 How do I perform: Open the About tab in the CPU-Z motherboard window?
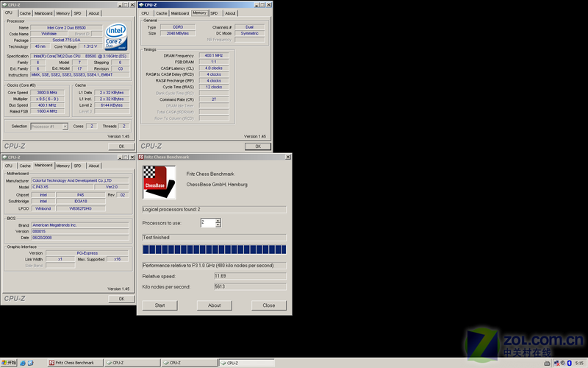pos(94,166)
